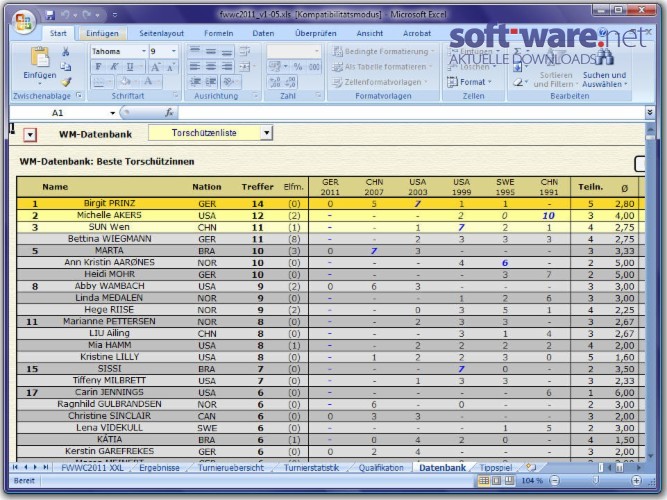Viewport: 667px width, 500px height.
Task: Toggle bold (F) formatting
Action: tap(98, 66)
